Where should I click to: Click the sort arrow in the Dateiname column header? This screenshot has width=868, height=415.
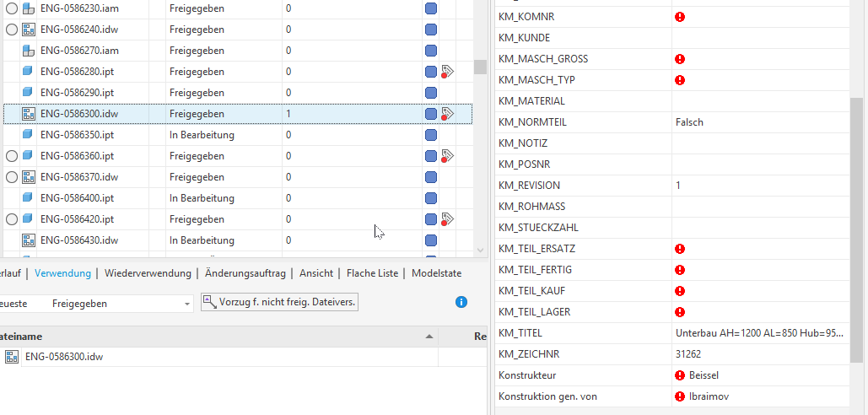(x=430, y=337)
